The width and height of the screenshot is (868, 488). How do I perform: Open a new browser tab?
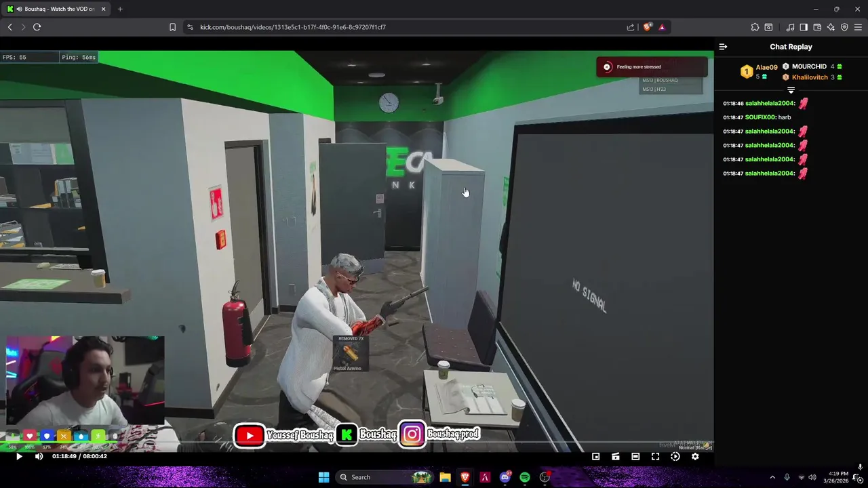coord(120,9)
